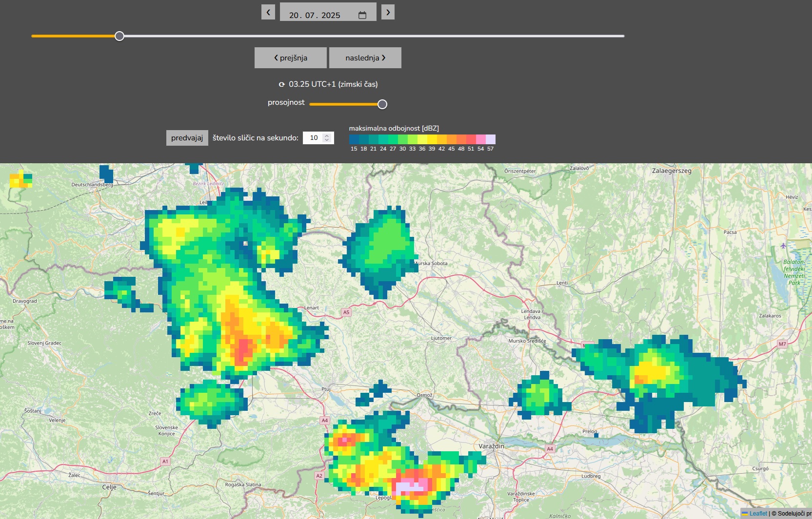This screenshot has height=519, width=812.
Task: Click the timeline slider handle
Action: pos(119,36)
